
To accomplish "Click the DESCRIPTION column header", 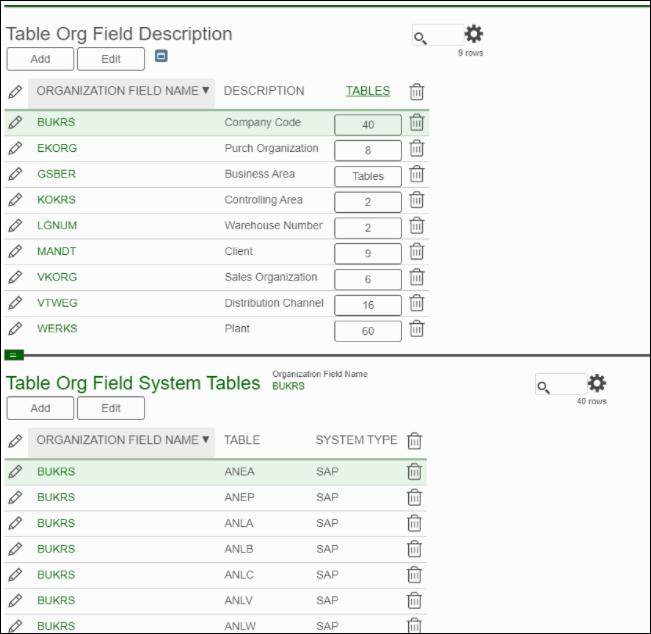I will (264, 91).
